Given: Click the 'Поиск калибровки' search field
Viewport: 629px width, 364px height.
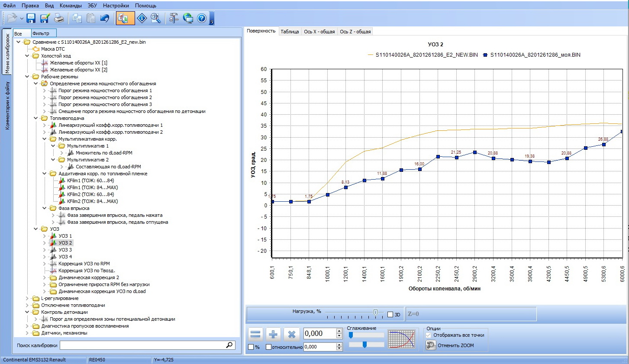Looking at the screenshot, I should coord(143,345).
